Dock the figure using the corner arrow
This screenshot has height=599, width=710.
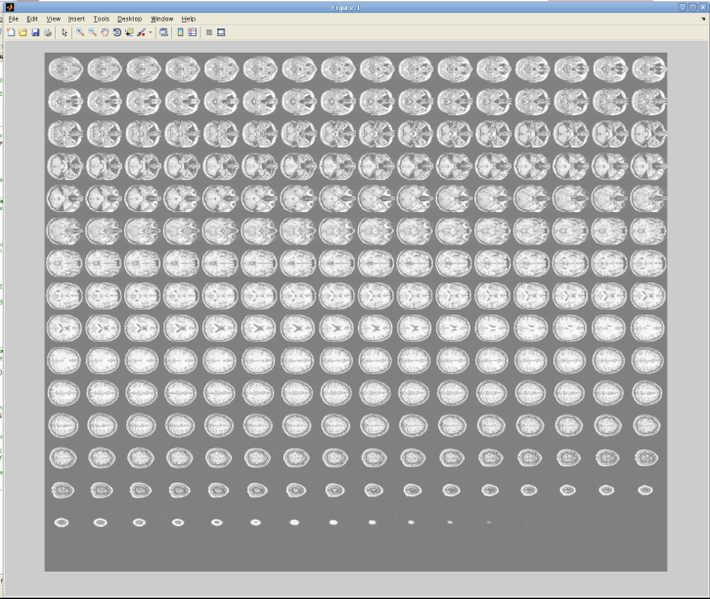pos(702,19)
